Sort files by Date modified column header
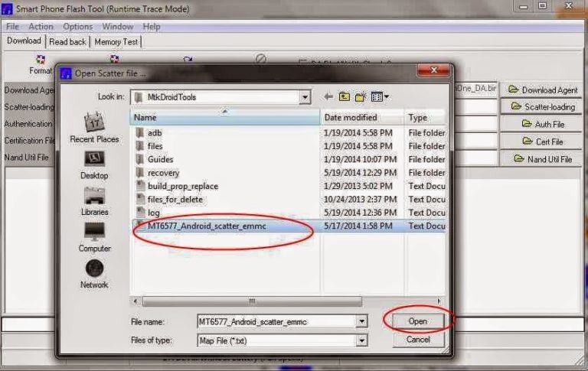Image resolution: width=588 pixels, height=371 pixels. click(362, 117)
